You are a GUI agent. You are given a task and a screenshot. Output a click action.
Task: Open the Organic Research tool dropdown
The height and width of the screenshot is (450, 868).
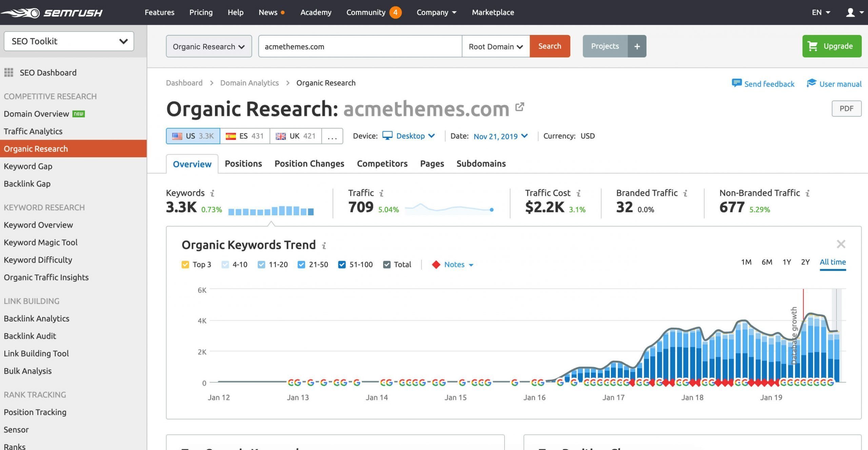[x=209, y=46]
